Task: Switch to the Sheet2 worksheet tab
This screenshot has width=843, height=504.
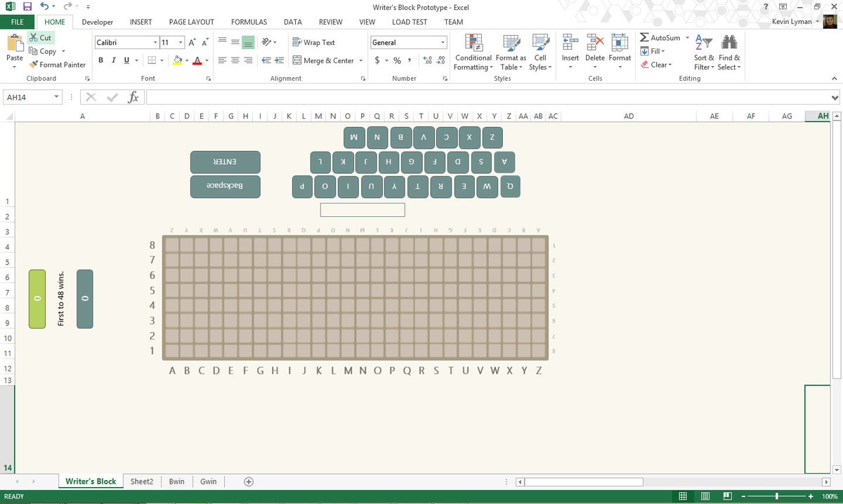Action: coord(141,482)
